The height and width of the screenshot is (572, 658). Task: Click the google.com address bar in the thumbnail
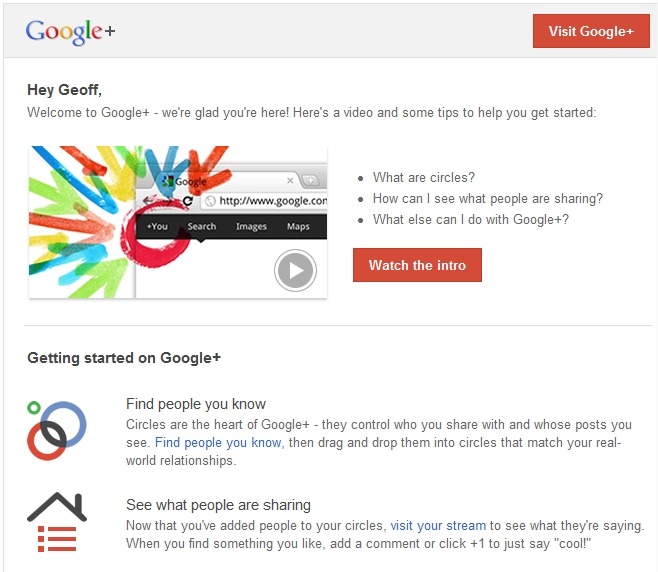pyautogui.click(x=265, y=201)
